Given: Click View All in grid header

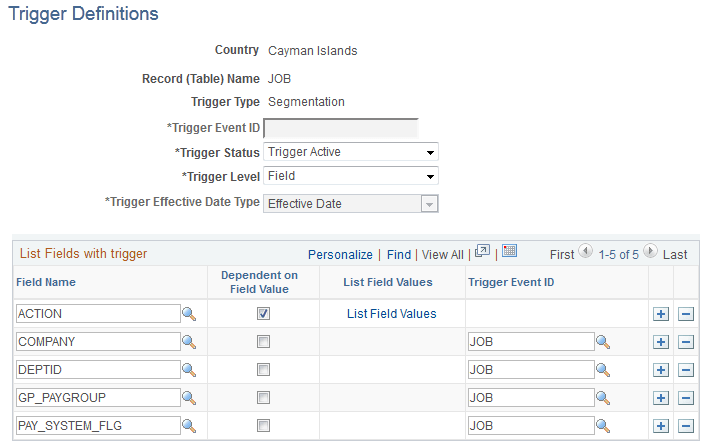Looking at the screenshot, I should (442, 255).
